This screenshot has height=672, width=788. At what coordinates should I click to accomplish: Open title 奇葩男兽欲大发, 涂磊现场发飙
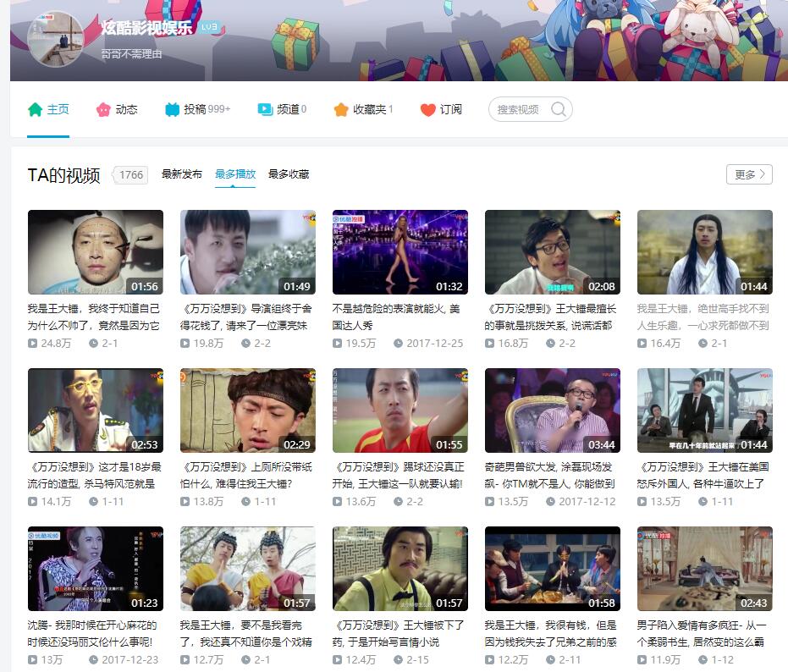click(550, 476)
